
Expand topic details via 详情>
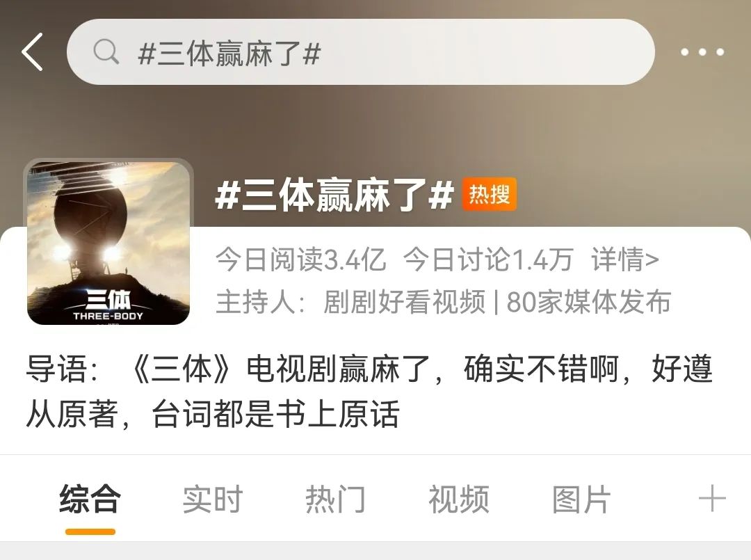pos(625,259)
